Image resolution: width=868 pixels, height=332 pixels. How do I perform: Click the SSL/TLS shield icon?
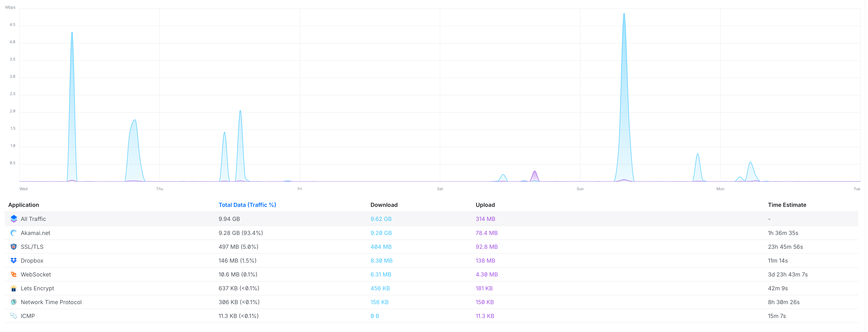(x=13, y=247)
